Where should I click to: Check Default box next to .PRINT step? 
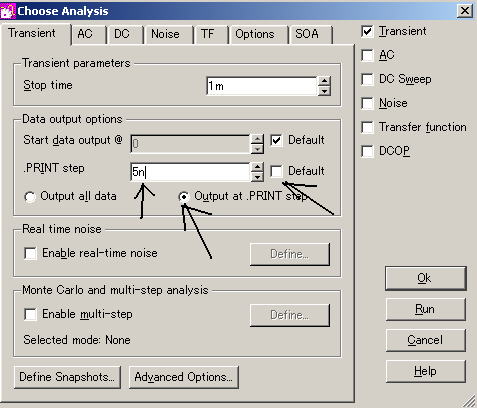(x=276, y=171)
